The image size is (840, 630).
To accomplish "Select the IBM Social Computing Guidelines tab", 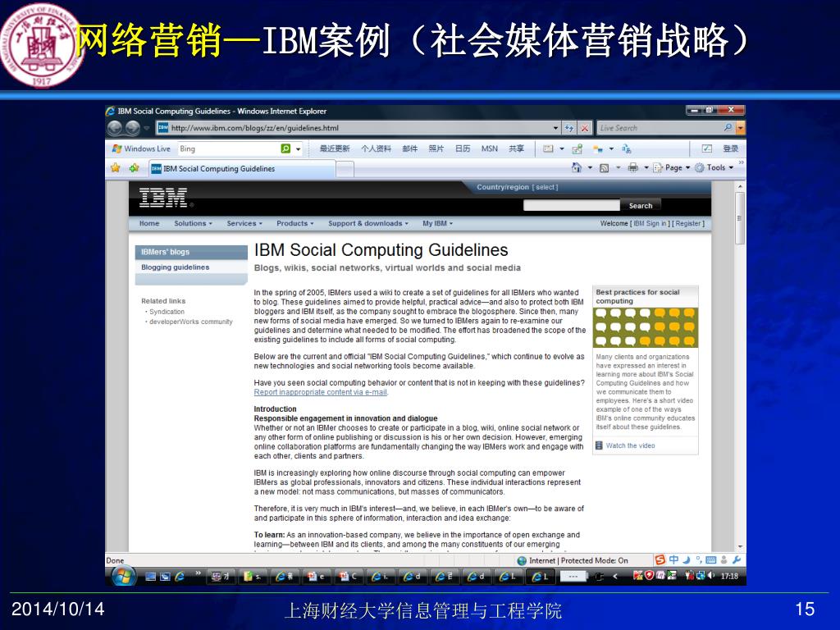I will (x=242, y=169).
